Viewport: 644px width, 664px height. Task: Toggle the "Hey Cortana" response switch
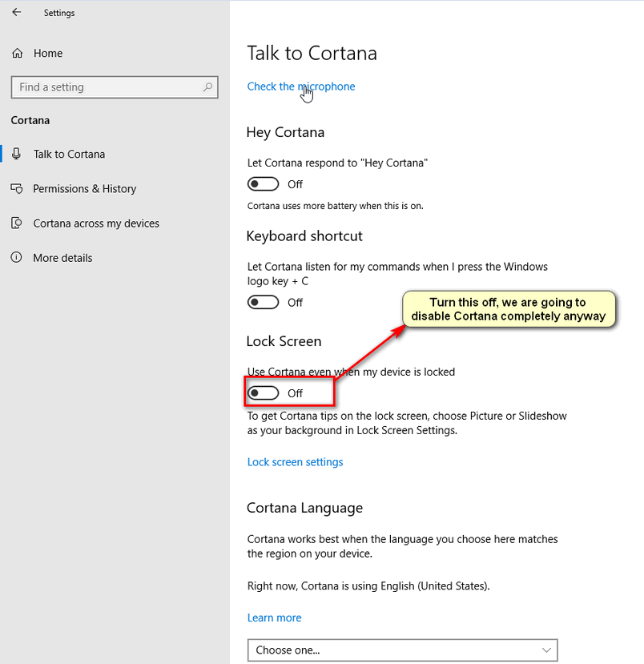[263, 184]
